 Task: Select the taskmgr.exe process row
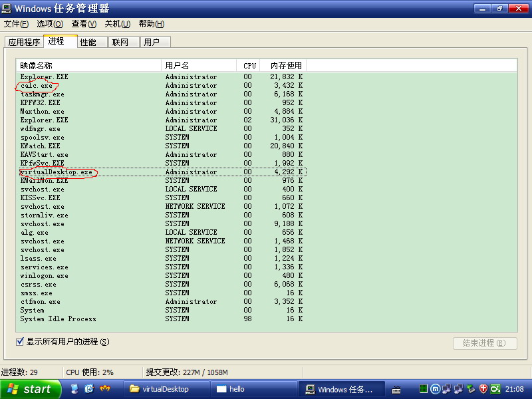(161, 94)
